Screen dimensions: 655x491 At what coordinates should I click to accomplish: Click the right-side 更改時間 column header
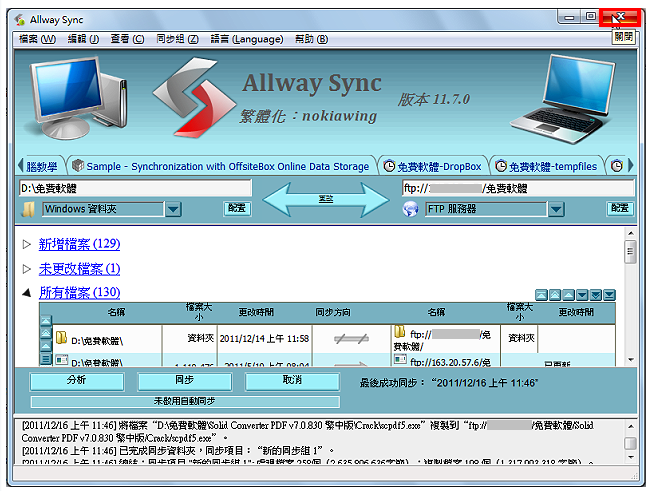576,312
